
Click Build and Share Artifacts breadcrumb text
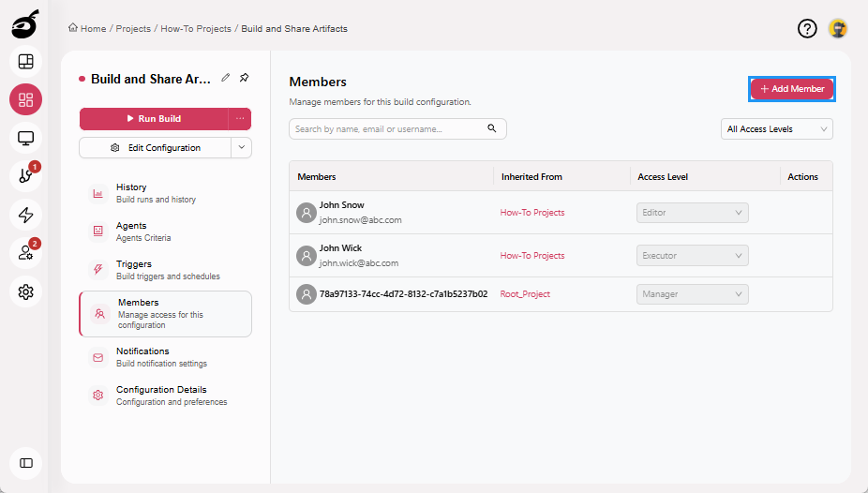[294, 29]
